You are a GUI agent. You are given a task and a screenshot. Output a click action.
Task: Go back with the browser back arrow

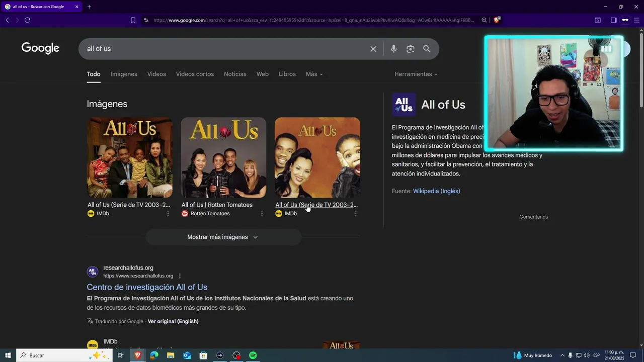(x=7, y=20)
